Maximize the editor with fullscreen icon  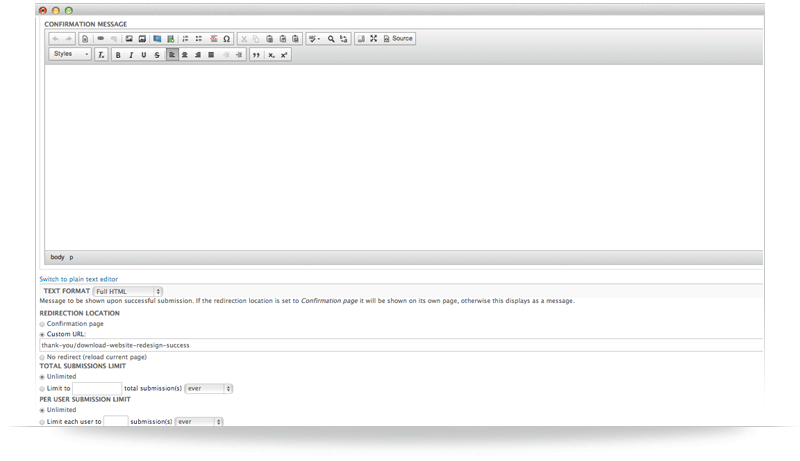tap(374, 39)
